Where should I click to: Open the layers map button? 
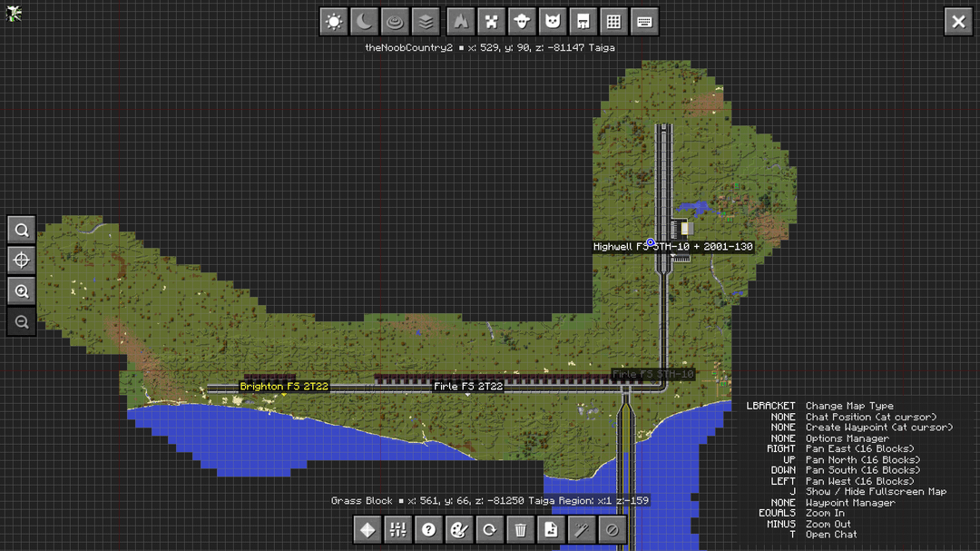point(426,22)
